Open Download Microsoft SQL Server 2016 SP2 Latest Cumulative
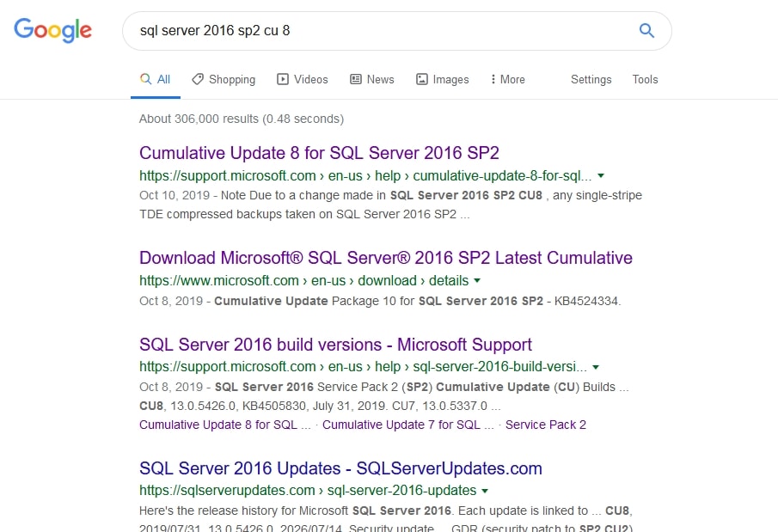778x532 pixels. pyautogui.click(x=385, y=258)
